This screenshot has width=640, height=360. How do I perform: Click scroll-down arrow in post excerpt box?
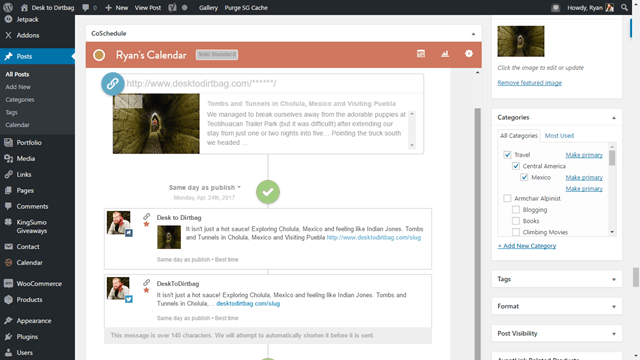click(412, 145)
